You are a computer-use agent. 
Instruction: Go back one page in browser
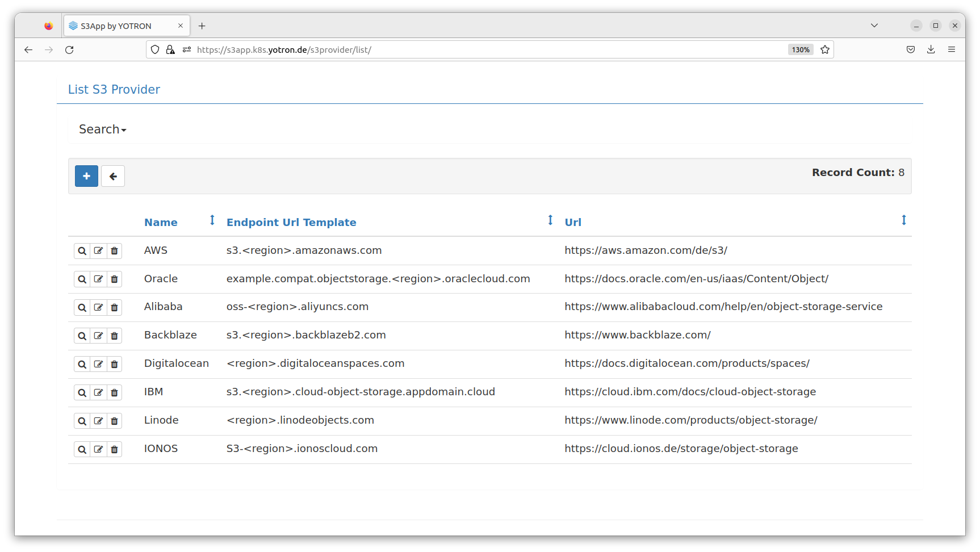(x=28, y=50)
